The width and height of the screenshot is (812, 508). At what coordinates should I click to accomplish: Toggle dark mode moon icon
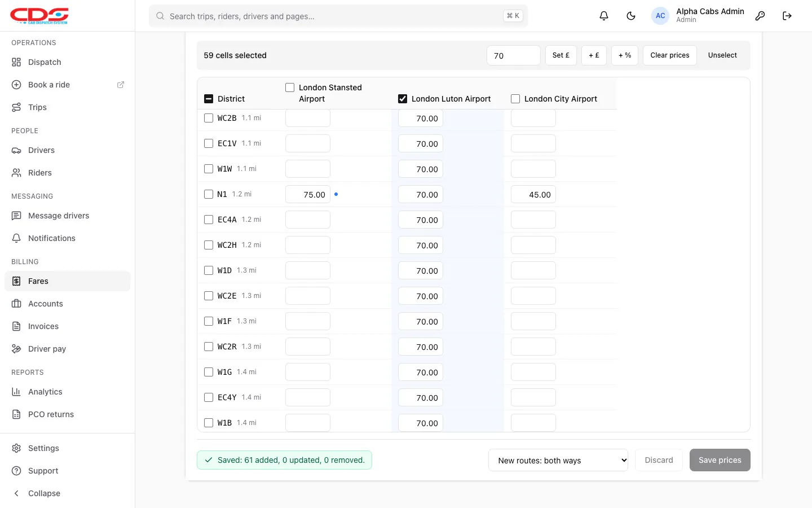tap(631, 16)
